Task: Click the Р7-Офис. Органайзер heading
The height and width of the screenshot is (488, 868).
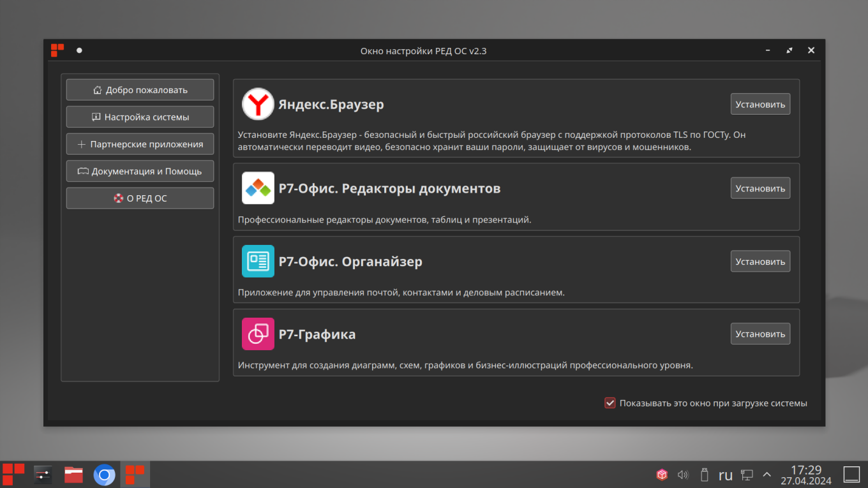Action: (350, 262)
